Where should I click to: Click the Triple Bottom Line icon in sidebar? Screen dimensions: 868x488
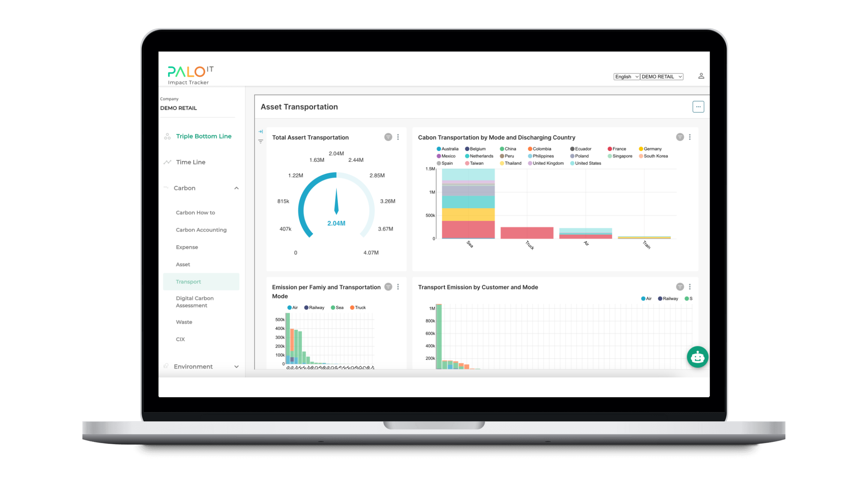coord(167,136)
